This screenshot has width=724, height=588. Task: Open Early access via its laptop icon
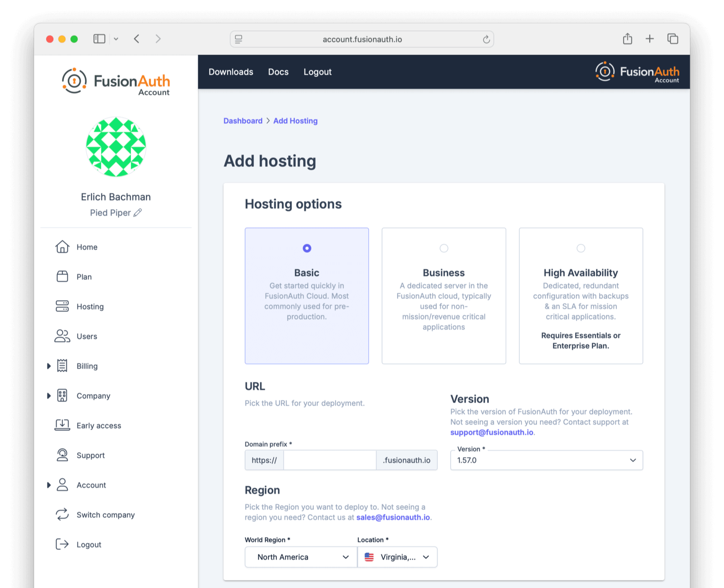point(62,425)
